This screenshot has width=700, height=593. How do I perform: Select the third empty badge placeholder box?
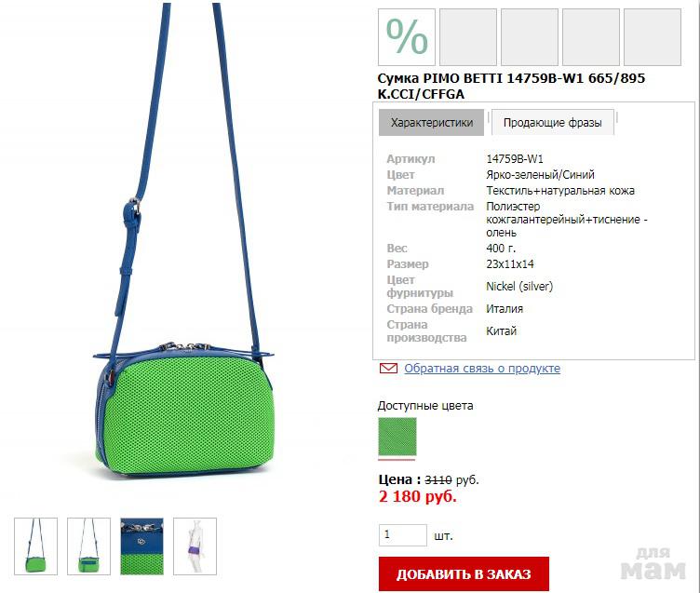[x=590, y=37]
